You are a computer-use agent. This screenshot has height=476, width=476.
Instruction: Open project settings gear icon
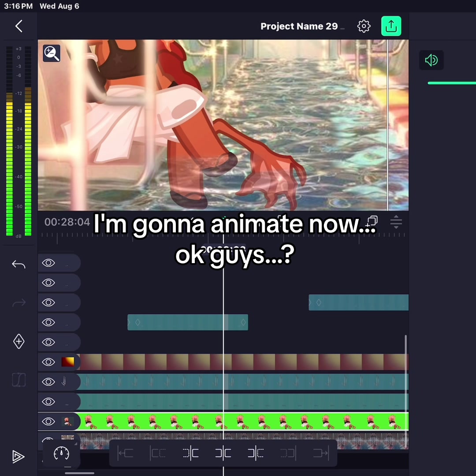(x=364, y=26)
